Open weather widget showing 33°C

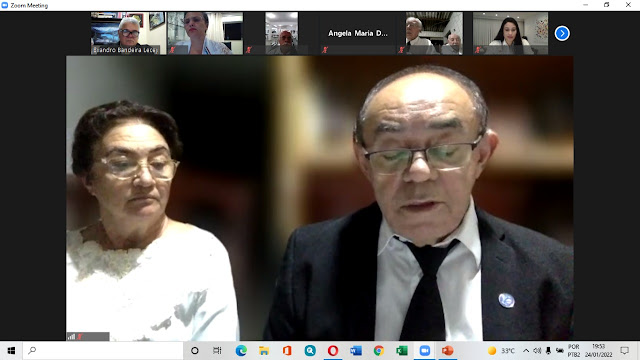[x=501, y=351]
